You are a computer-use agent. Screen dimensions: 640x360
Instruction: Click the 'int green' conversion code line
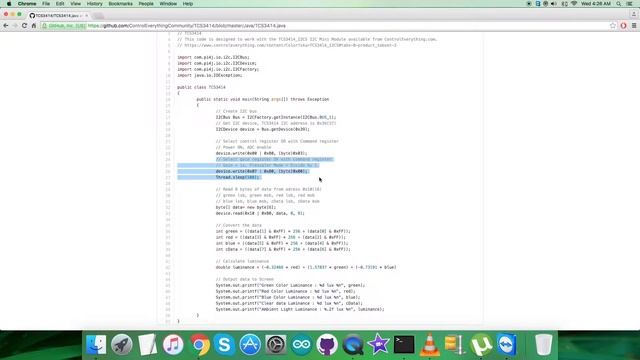pyautogui.click(x=283, y=231)
